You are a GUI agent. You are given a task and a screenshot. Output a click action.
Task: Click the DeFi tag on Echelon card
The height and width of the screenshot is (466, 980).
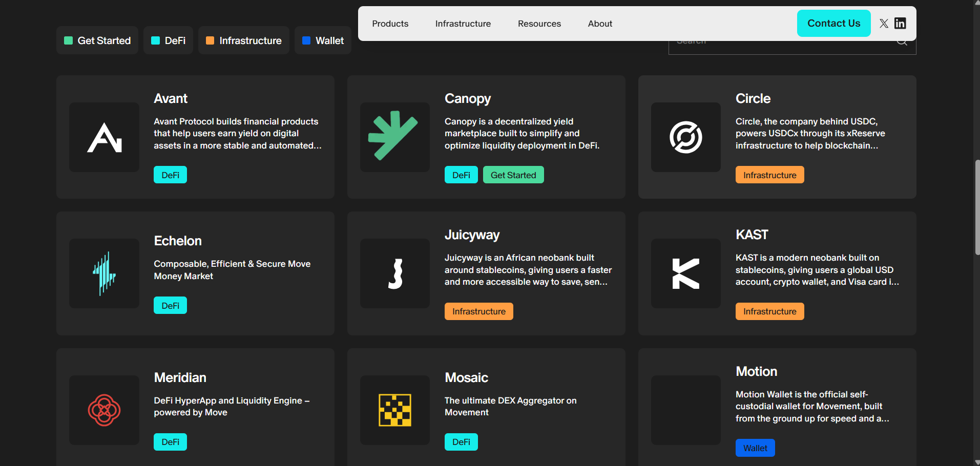tap(170, 305)
